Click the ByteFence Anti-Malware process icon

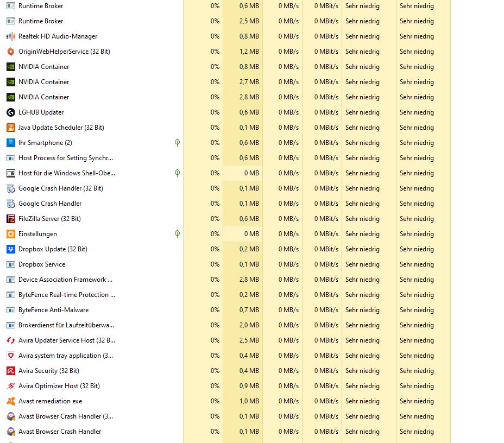pyautogui.click(x=11, y=310)
